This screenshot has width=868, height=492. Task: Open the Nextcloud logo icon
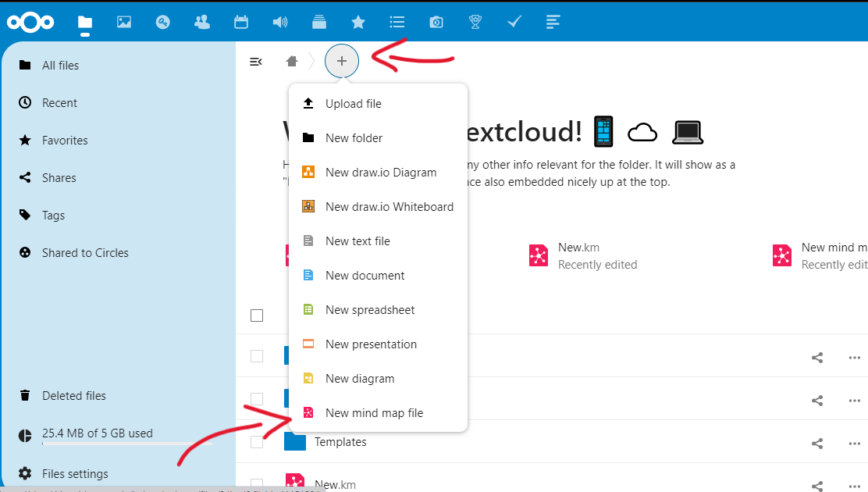pyautogui.click(x=30, y=22)
